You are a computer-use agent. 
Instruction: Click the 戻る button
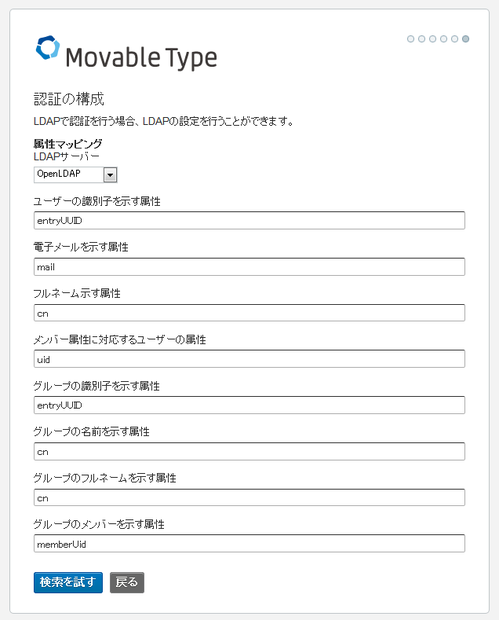click(x=127, y=582)
